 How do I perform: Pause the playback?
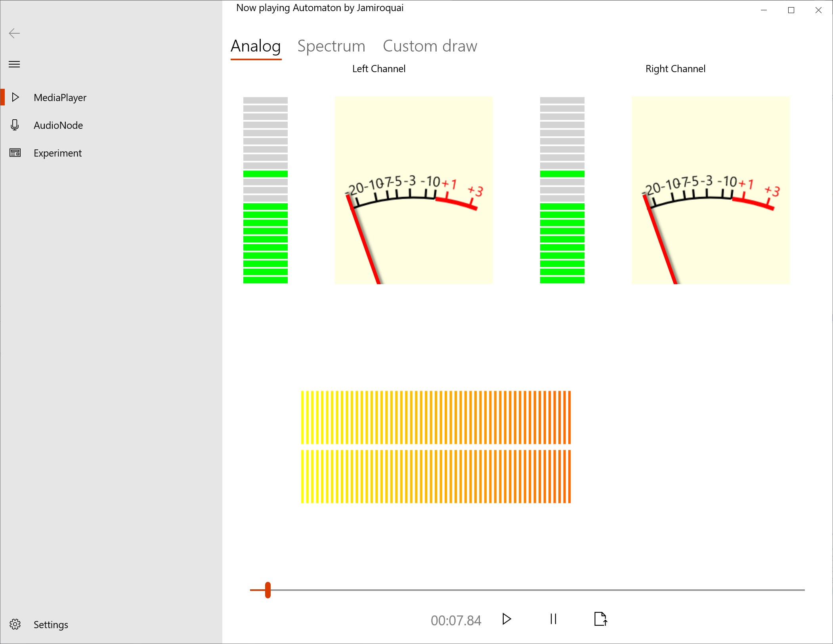click(x=553, y=619)
